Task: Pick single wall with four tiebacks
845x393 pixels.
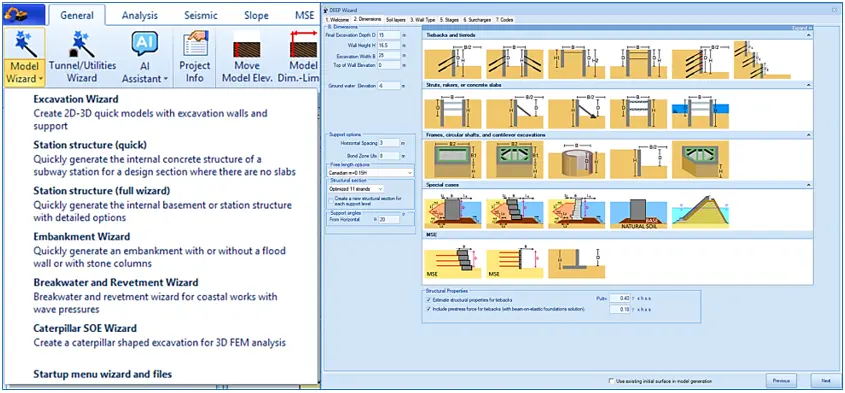Action: pyautogui.click(x=701, y=60)
